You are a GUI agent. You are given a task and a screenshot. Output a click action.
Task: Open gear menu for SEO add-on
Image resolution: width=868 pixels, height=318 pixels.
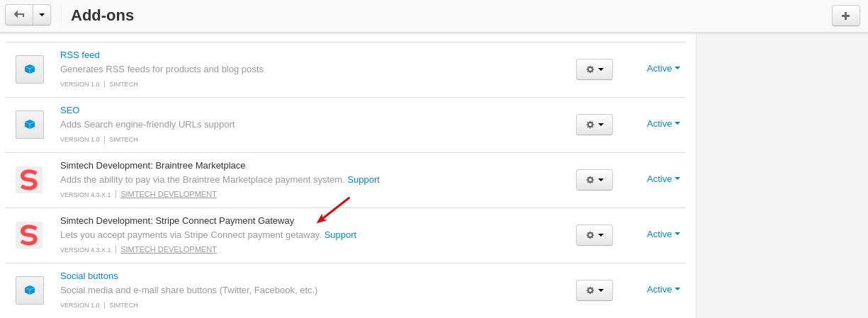click(594, 125)
